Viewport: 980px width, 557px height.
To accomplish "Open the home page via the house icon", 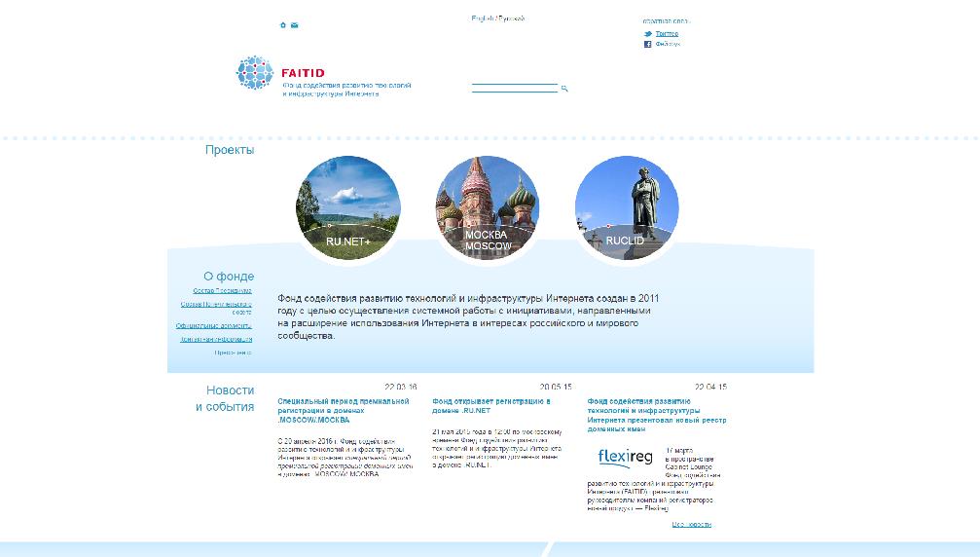I will coord(282,25).
